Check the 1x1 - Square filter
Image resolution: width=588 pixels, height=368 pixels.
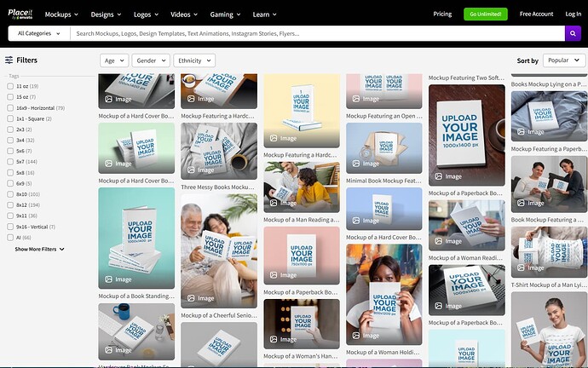10,118
